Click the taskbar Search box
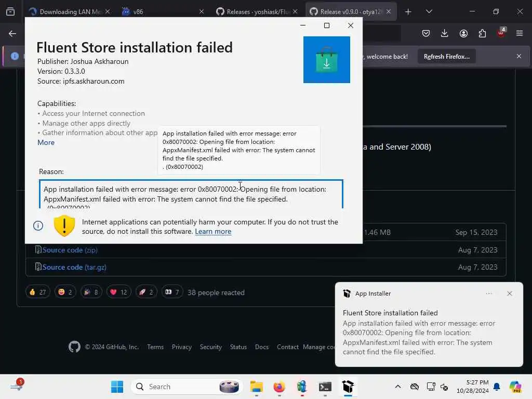 187,387
